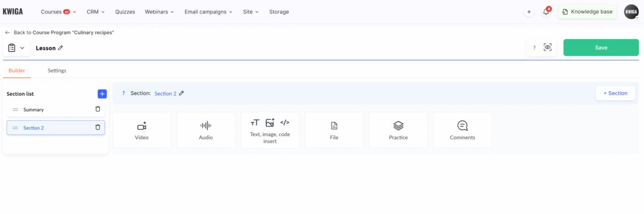
Task: Navigate to Storage
Action: coord(279,11)
